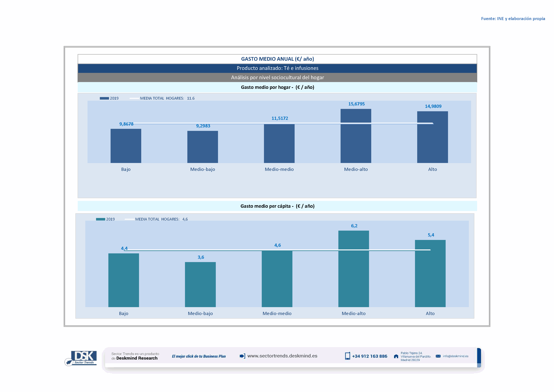554x392 pixels.
Task: Click the 'Gasto medio por hogar' heading
Action: point(277,87)
